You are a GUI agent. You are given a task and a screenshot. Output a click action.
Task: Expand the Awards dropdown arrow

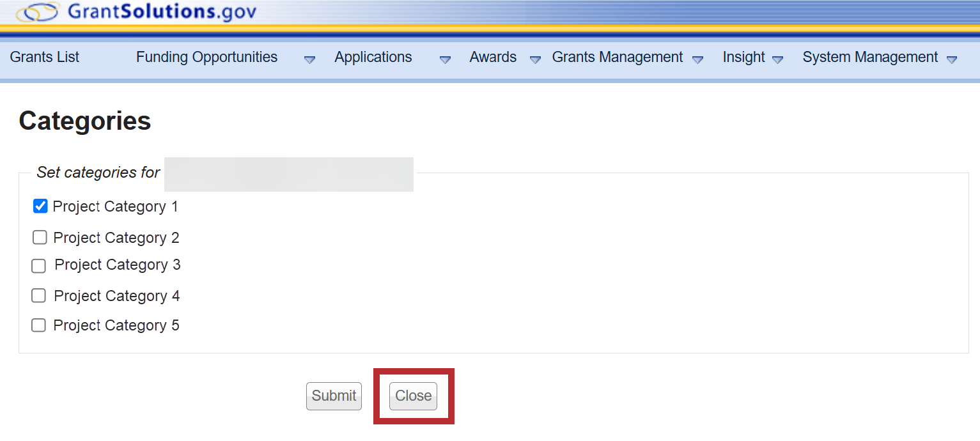point(535,59)
